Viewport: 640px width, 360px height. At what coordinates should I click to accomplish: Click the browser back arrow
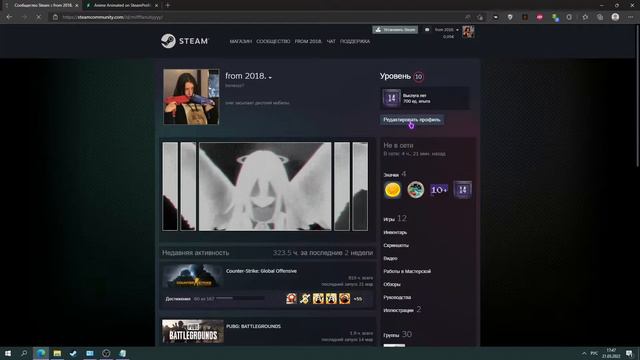pos(9,17)
